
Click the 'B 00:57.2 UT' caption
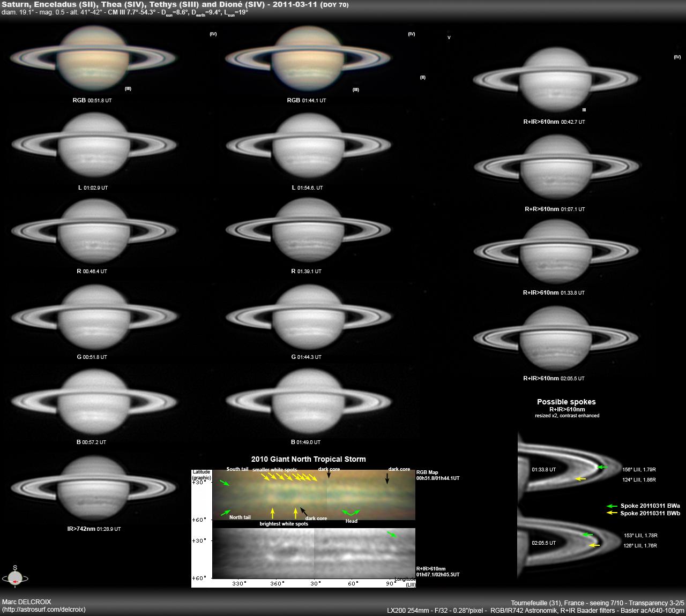point(91,442)
